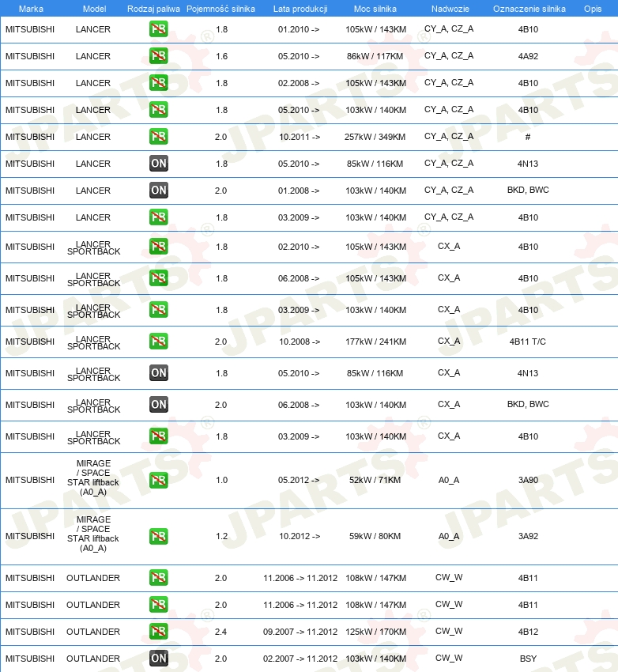Select 'BKD, BWC' in the Lancer 01.2008 row
Viewport: 618px width, 672px height.
click(x=528, y=190)
